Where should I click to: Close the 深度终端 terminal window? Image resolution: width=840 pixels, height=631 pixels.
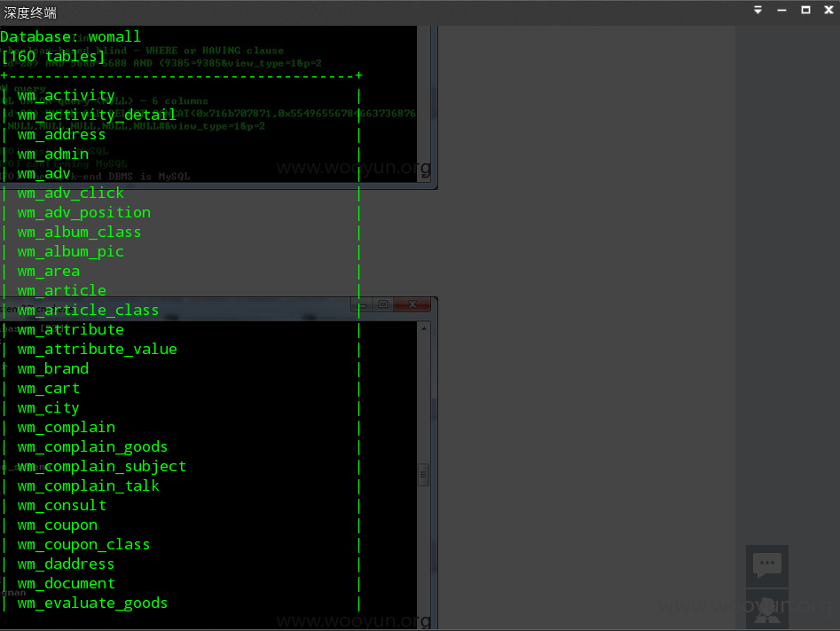click(x=828, y=10)
